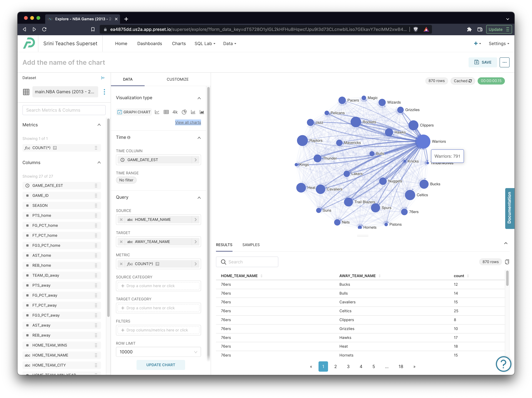
Task: Open the SAMPLES tab
Action: (251, 245)
